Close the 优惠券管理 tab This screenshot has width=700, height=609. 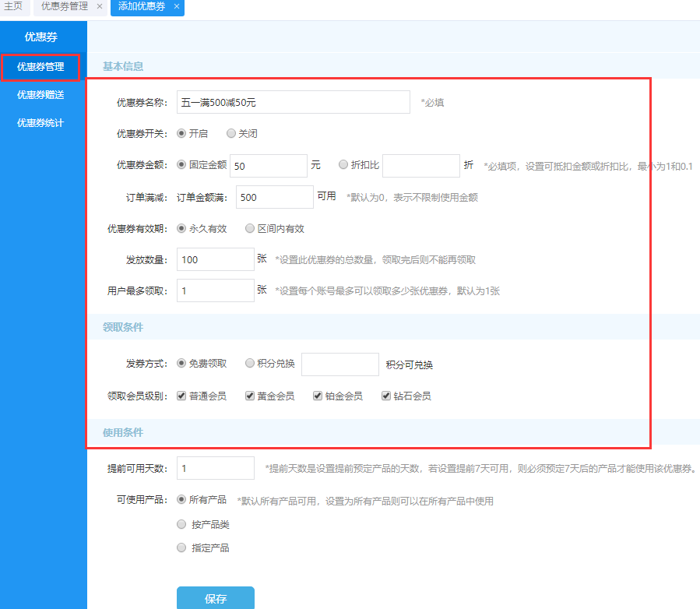[x=99, y=6]
